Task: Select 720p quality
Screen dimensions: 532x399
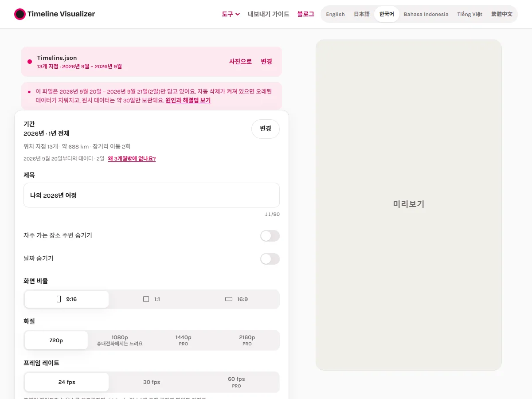Action: (56, 340)
